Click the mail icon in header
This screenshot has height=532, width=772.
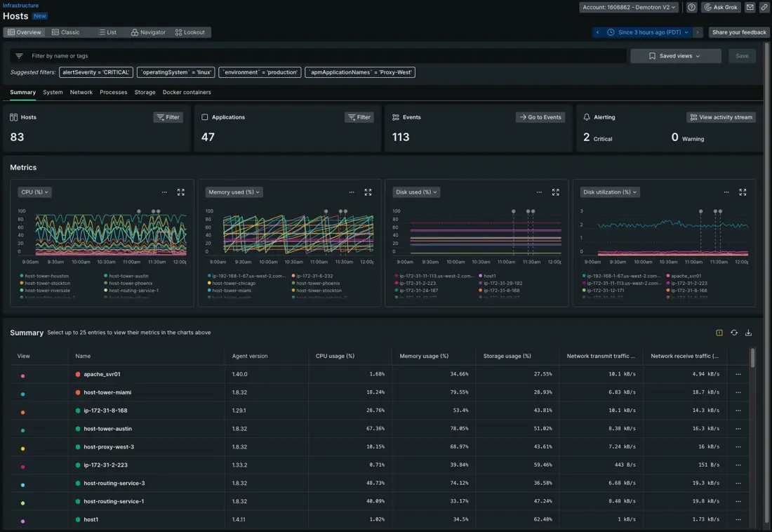click(750, 7)
